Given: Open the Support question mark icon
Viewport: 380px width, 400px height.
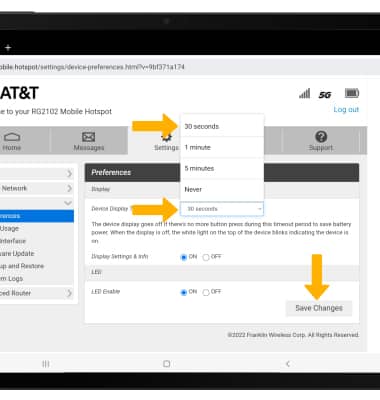Looking at the screenshot, I should pyautogui.click(x=321, y=136).
